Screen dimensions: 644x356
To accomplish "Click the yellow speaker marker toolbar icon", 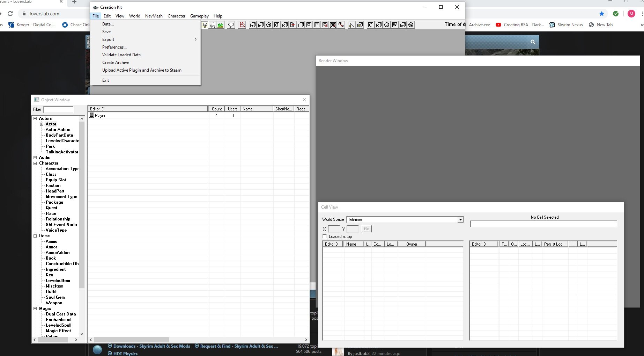I will (x=352, y=25).
